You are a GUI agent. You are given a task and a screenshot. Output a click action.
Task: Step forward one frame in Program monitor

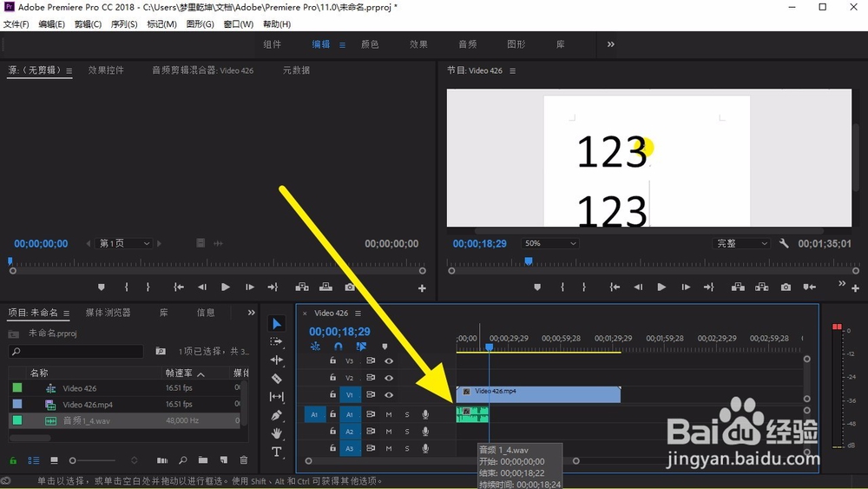686,287
